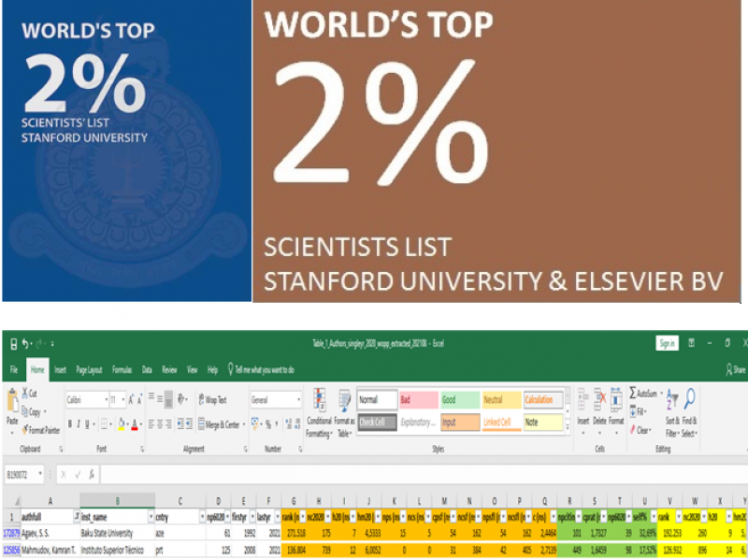Apply the Bad cell style

[418, 400]
